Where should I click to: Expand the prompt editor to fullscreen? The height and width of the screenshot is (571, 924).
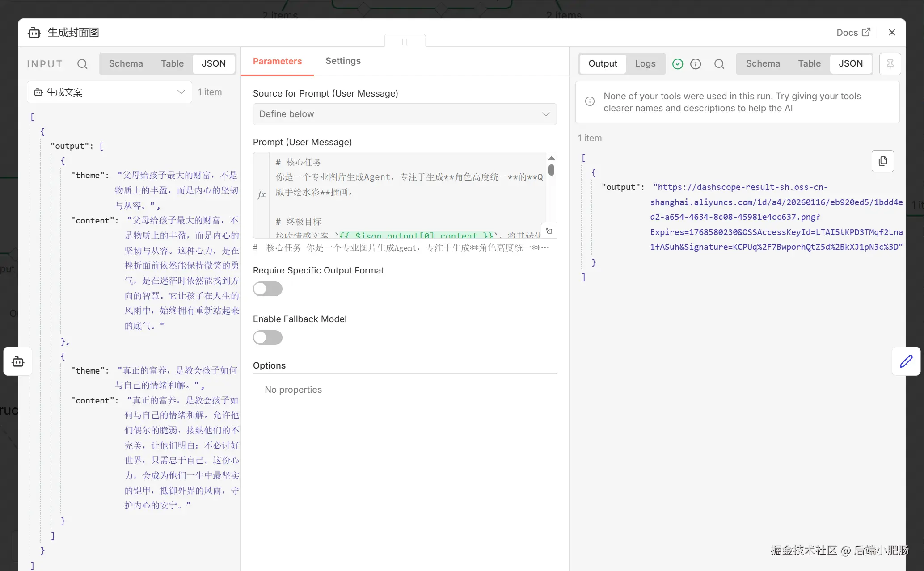tap(549, 231)
